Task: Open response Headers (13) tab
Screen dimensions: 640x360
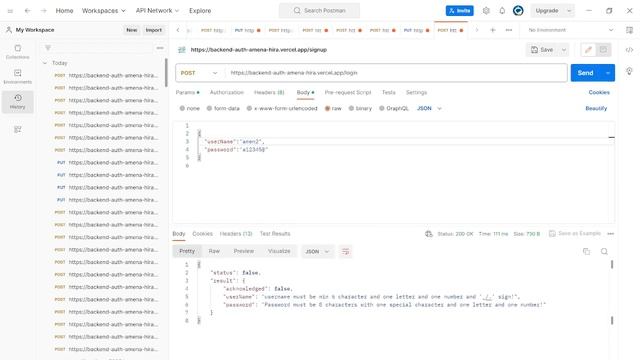Action: click(236, 234)
